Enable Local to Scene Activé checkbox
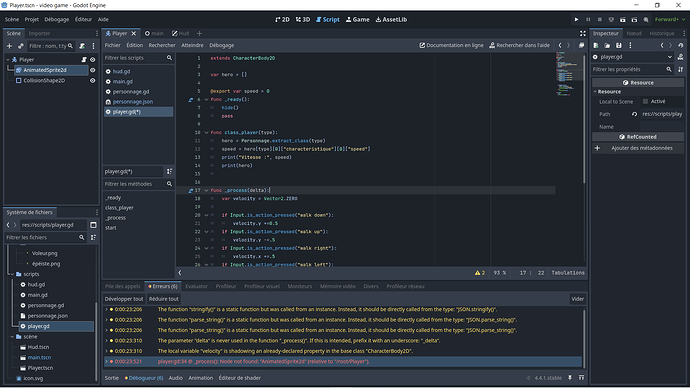Screen dimensions: 690x388 [x=645, y=102]
